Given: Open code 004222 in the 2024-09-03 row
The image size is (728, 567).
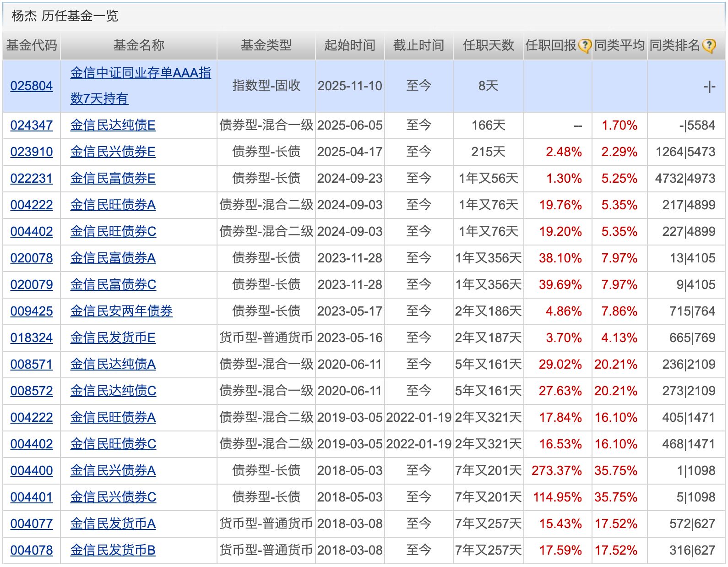Looking at the screenshot, I should pyautogui.click(x=32, y=205).
